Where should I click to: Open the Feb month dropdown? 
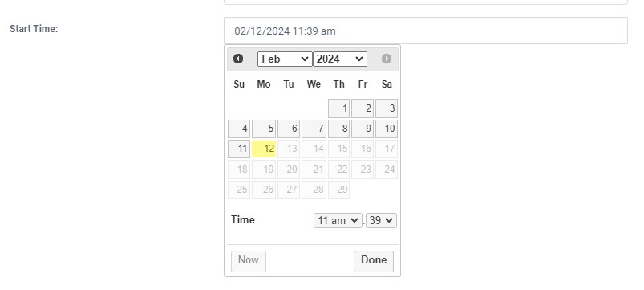coord(285,59)
